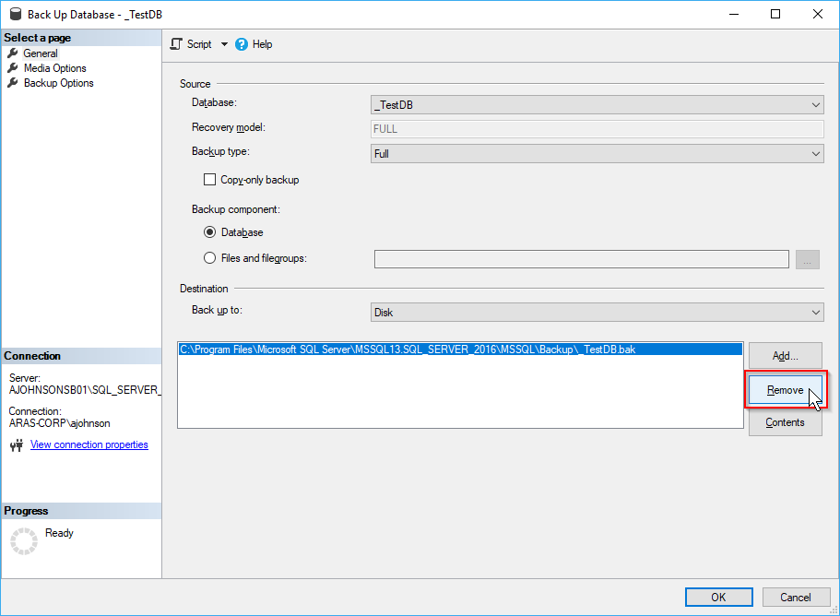Click the Script toolbar icon
Screen dimensions: 840x616
tap(177, 44)
